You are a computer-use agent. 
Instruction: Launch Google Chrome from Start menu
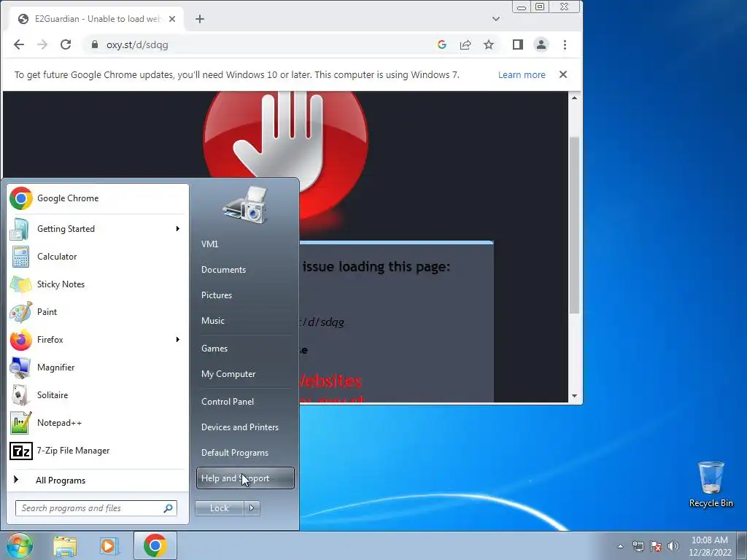coord(98,198)
